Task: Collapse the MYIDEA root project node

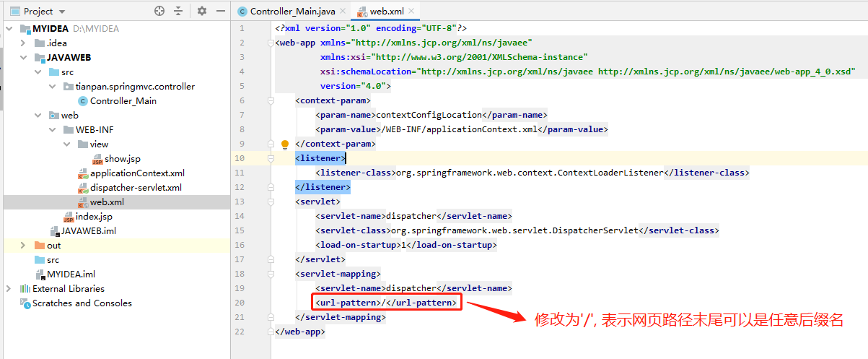Action: click(x=9, y=28)
